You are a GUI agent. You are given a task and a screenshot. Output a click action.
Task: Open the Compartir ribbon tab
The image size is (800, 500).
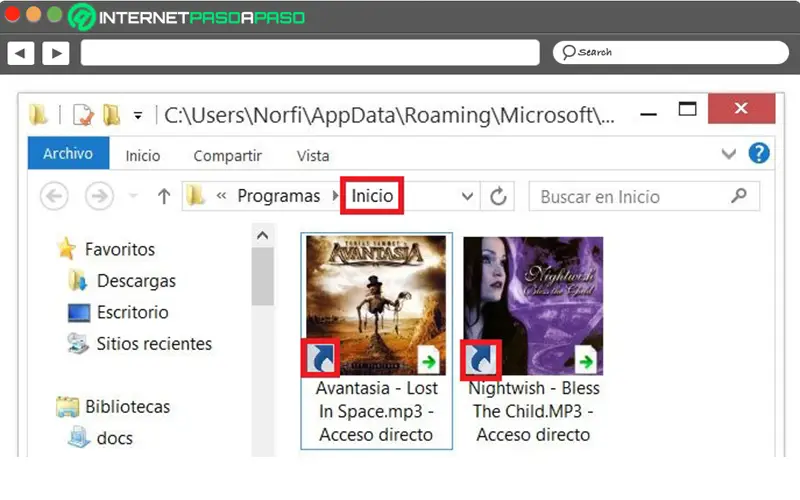point(228,156)
